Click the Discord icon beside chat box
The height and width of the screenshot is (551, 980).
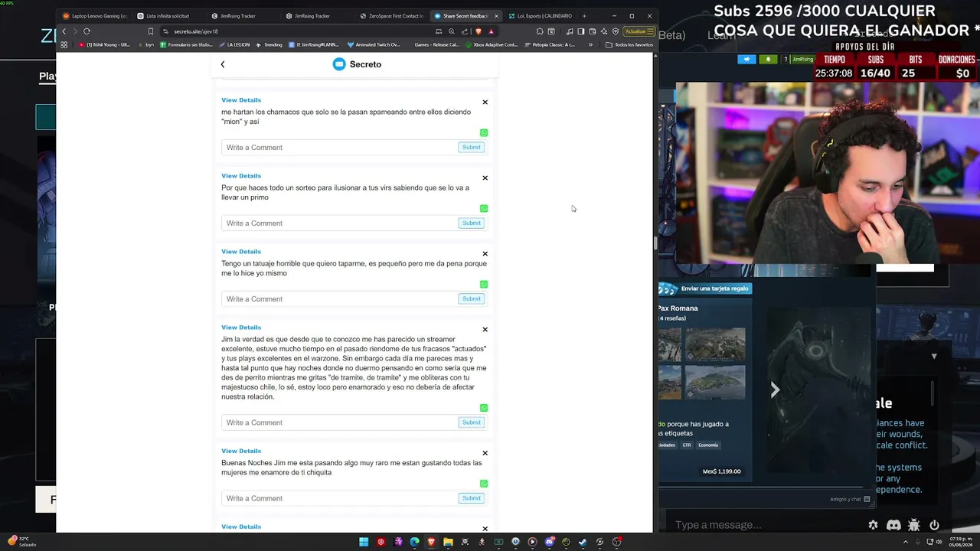(893, 525)
